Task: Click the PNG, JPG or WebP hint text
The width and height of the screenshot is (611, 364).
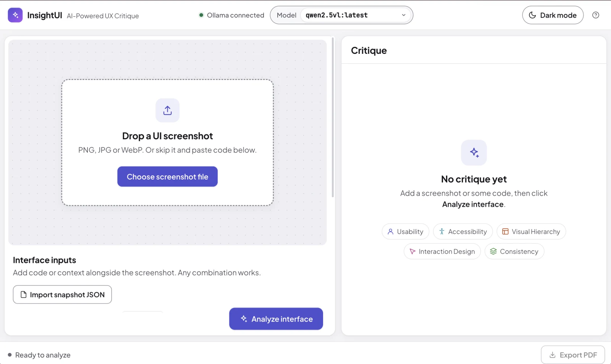Action: pyautogui.click(x=167, y=150)
